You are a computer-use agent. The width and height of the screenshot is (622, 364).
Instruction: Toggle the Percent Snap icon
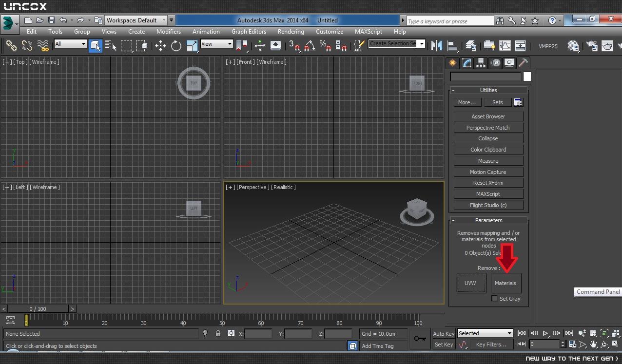[325, 46]
